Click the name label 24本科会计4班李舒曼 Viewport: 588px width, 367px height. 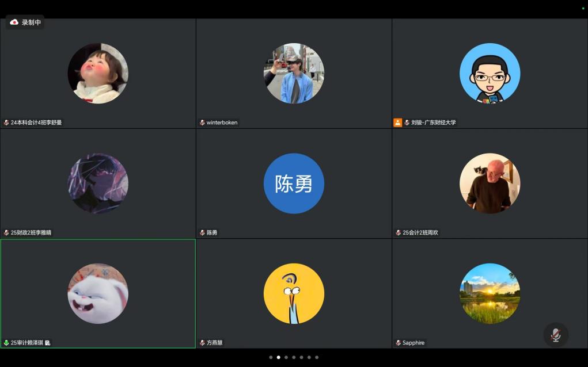[x=36, y=123]
